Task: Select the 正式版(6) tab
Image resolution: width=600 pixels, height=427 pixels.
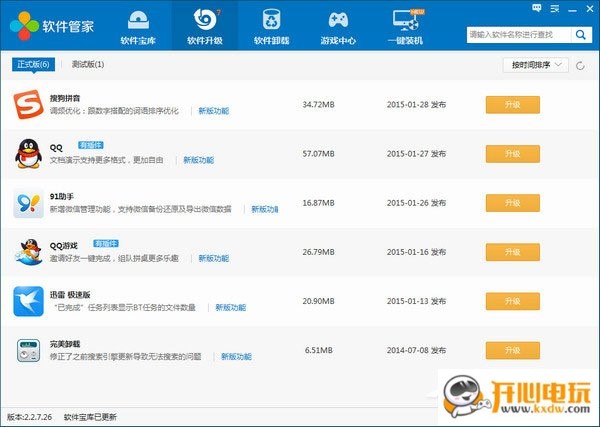Action: (x=32, y=65)
